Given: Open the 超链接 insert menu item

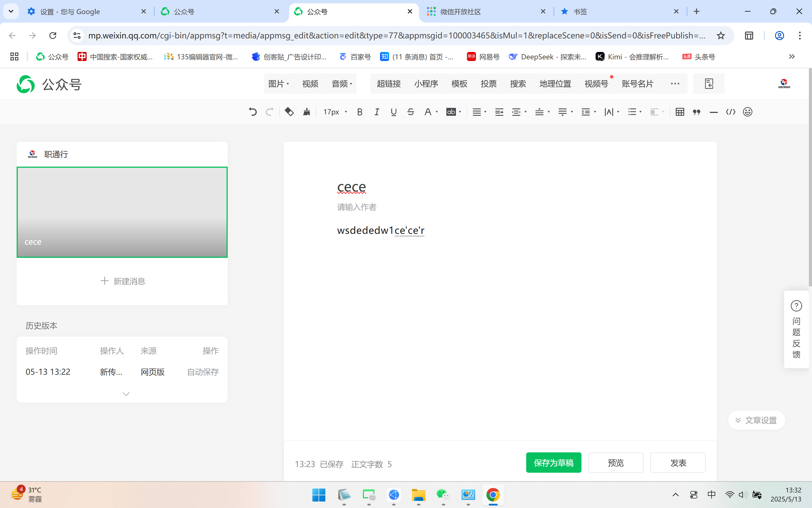Looking at the screenshot, I should point(389,84).
